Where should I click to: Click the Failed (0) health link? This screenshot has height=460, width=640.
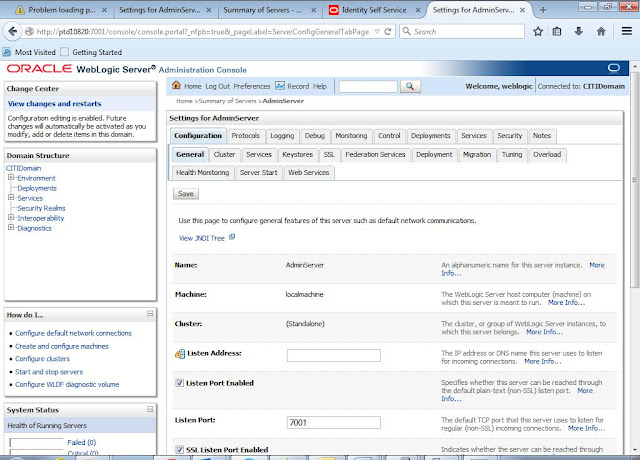point(82,442)
